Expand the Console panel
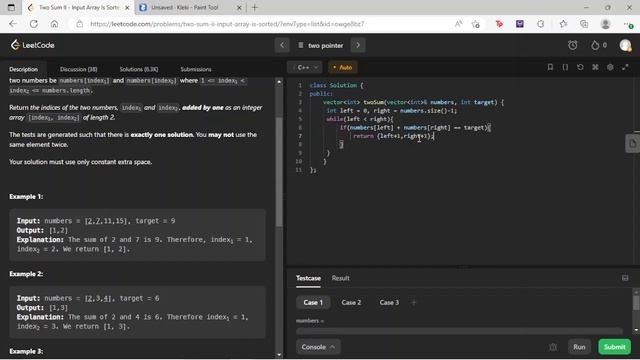 (318, 347)
